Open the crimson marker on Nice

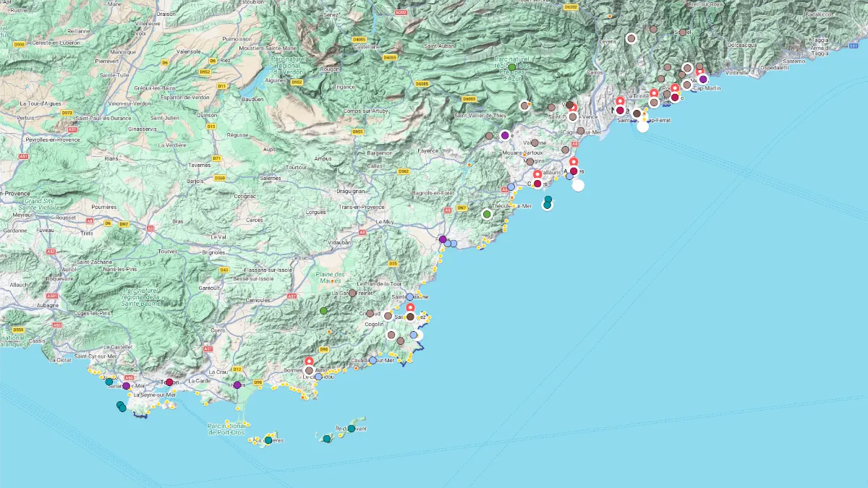(x=620, y=110)
